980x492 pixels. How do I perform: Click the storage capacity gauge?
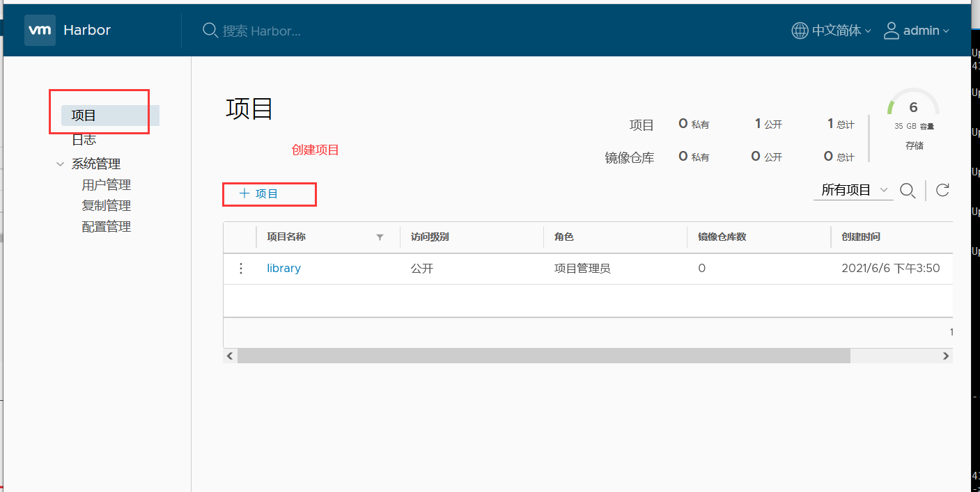tap(913, 102)
